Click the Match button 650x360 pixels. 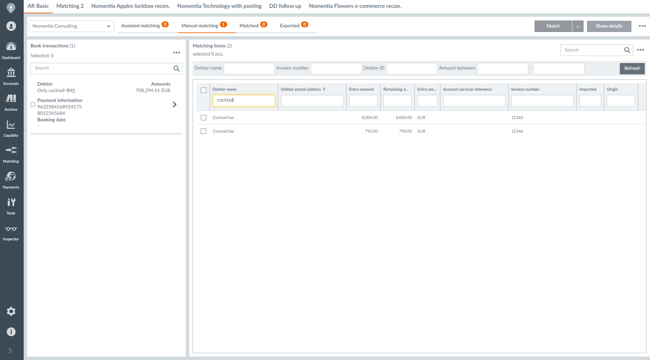[553, 26]
